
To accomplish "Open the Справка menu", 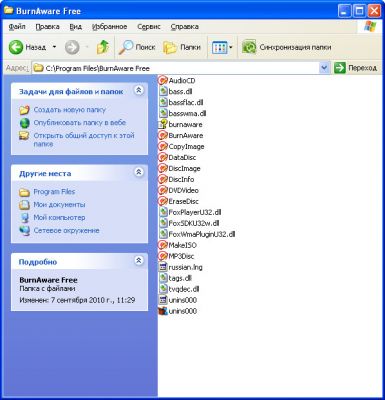I will (185, 27).
